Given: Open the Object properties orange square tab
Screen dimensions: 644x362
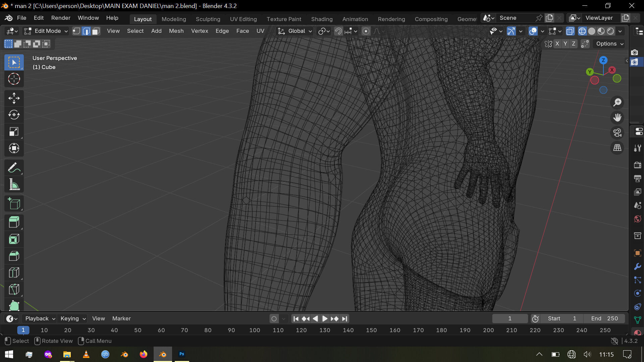Looking at the screenshot, I should pos(637,253).
